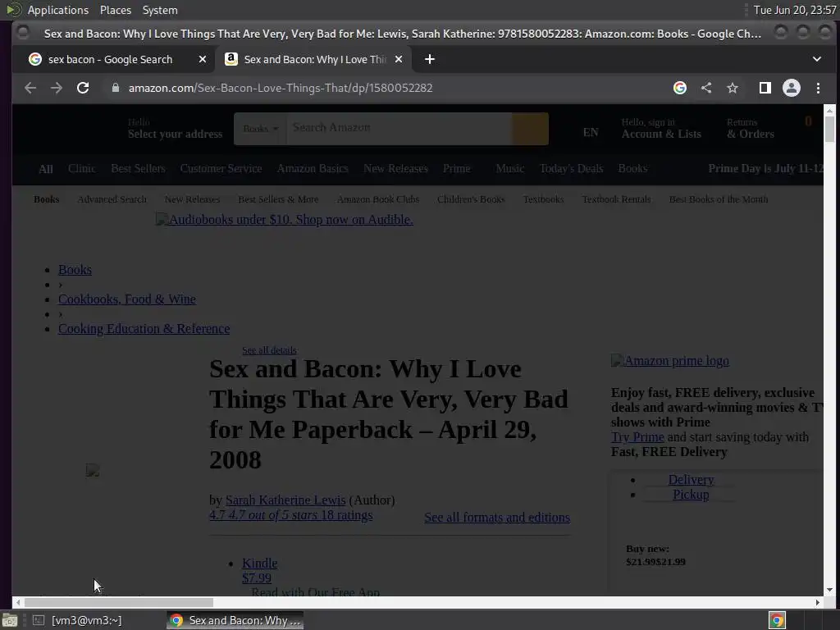Viewport: 840px width, 630px height.
Task: Go back to previous page
Action: (x=30, y=88)
